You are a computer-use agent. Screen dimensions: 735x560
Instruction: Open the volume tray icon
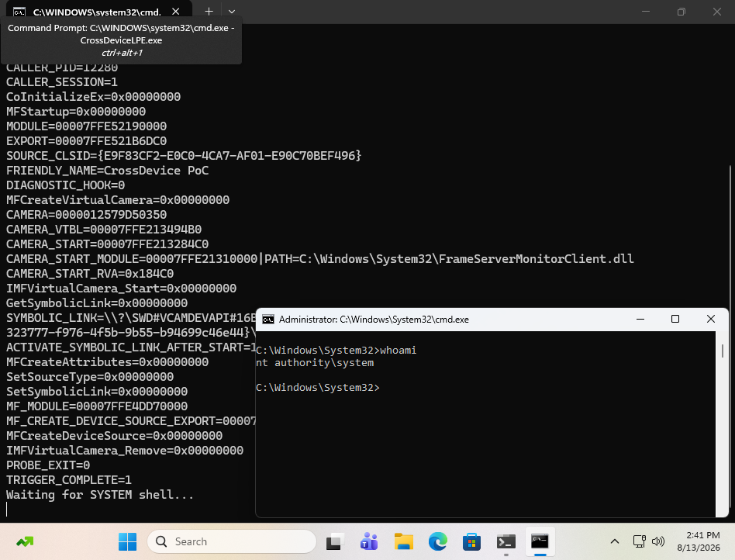tap(658, 541)
